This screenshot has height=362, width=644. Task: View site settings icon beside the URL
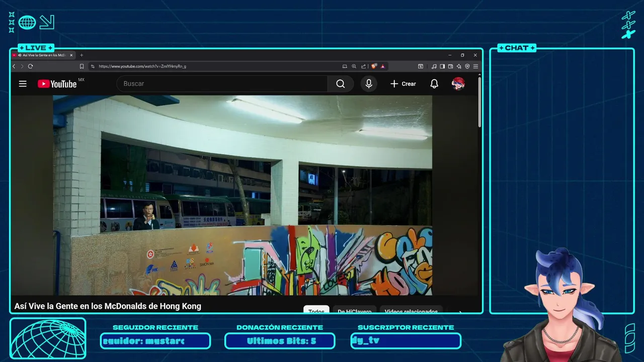click(93, 66)
